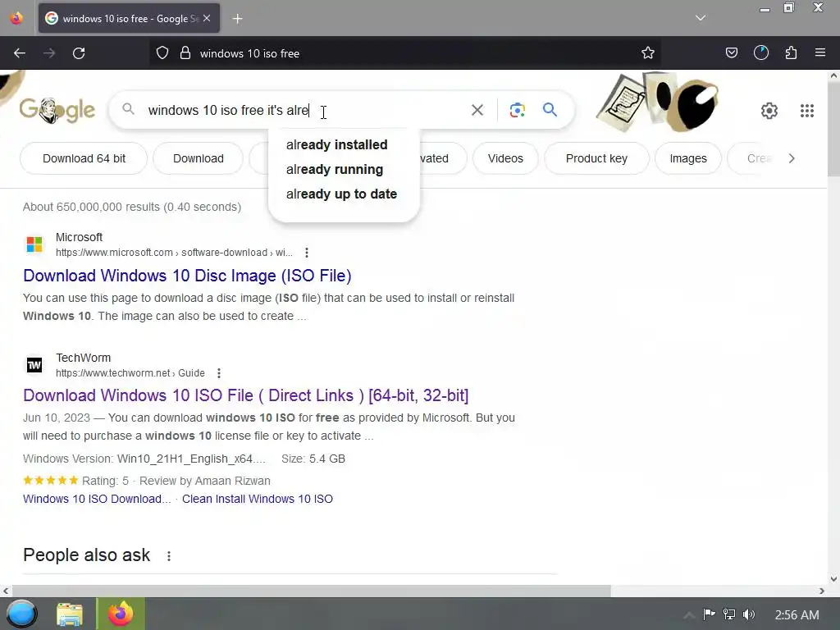Show hidden tray icons arrow

click(689, 614)
